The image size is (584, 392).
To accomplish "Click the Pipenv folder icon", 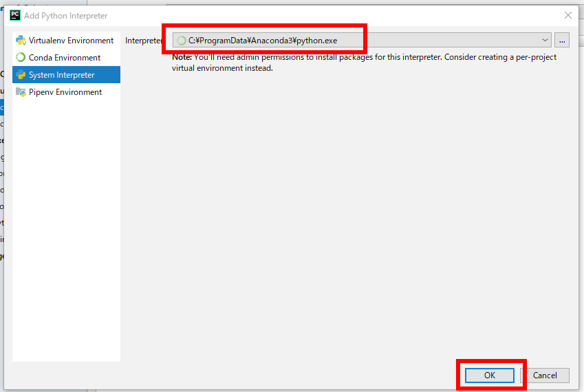I will [x=21, y=92].
